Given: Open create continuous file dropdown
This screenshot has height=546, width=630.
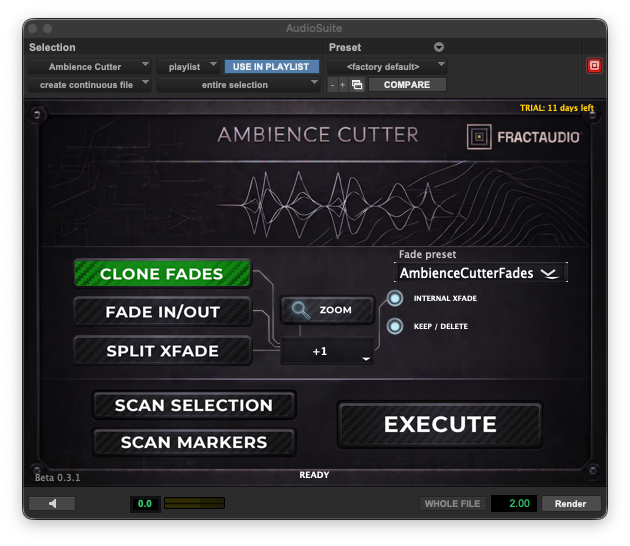Looking at the screenshot, I should (x=89, y=85).
